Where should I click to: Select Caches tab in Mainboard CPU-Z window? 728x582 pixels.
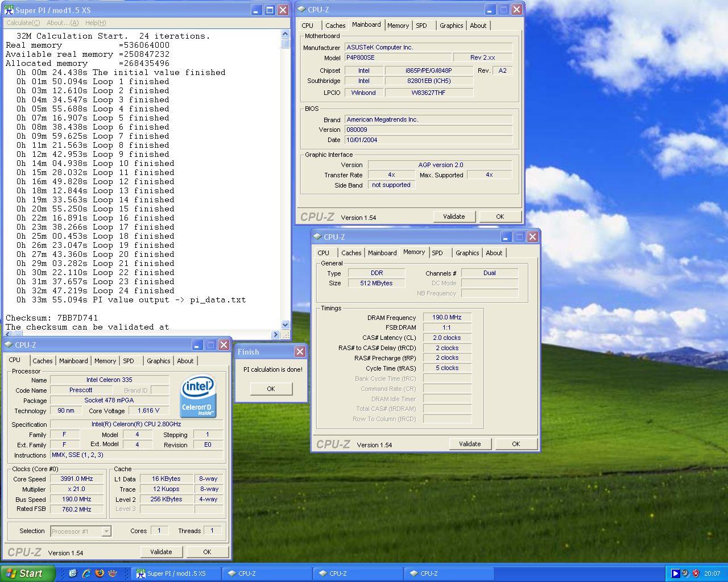click(335, 26)
